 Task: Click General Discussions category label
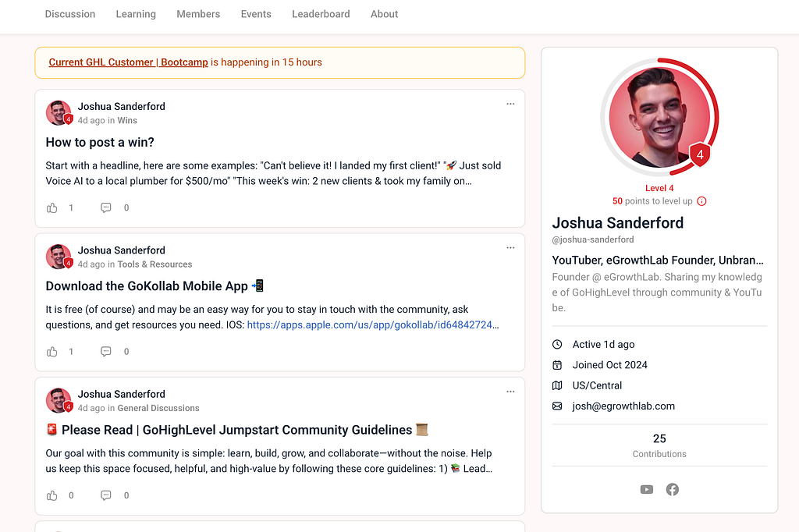point(158,408)
